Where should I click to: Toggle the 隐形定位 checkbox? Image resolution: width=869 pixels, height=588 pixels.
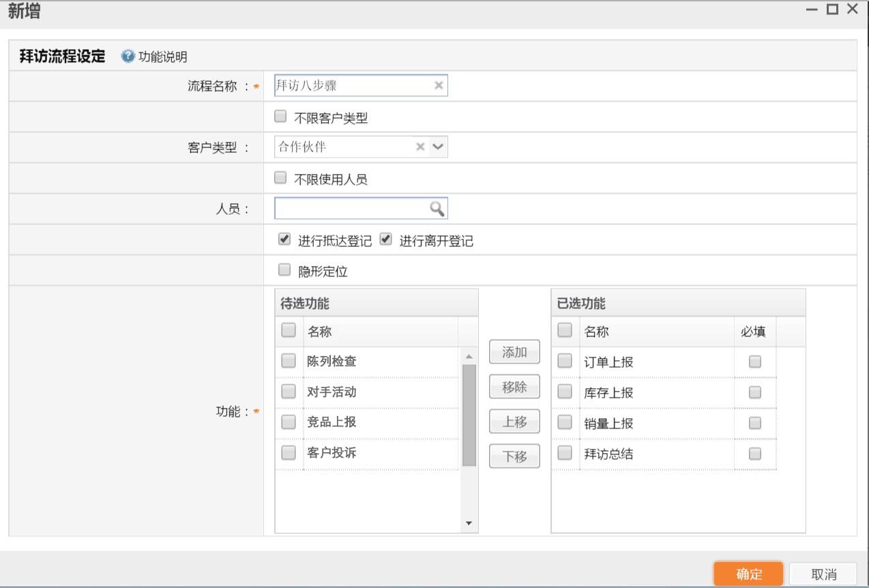285,270
